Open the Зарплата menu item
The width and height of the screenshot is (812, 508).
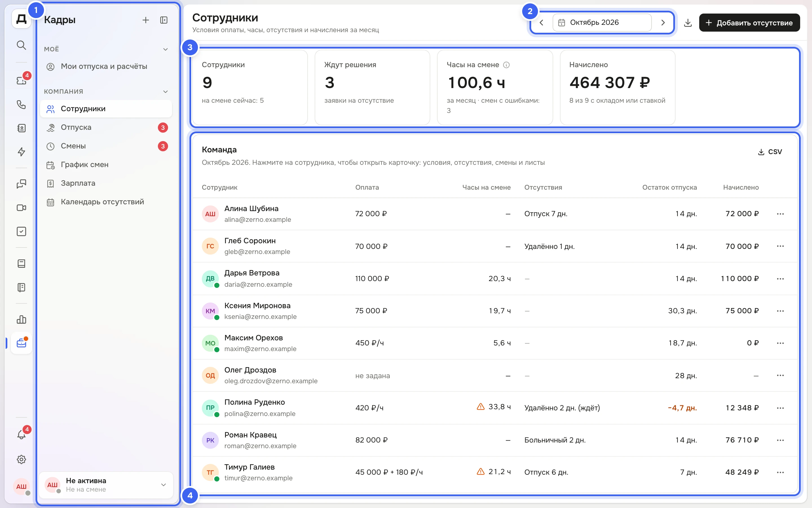tap(106, 183)
